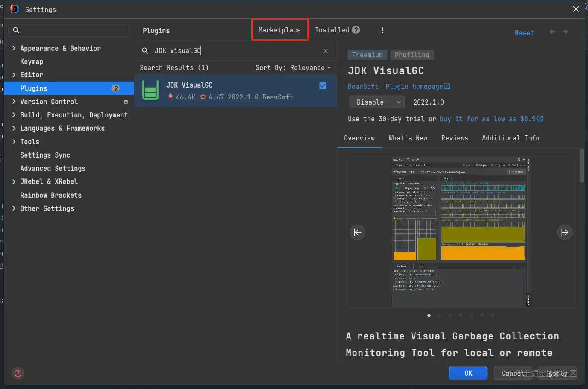Open the Reviews tab

coord(455,138)
